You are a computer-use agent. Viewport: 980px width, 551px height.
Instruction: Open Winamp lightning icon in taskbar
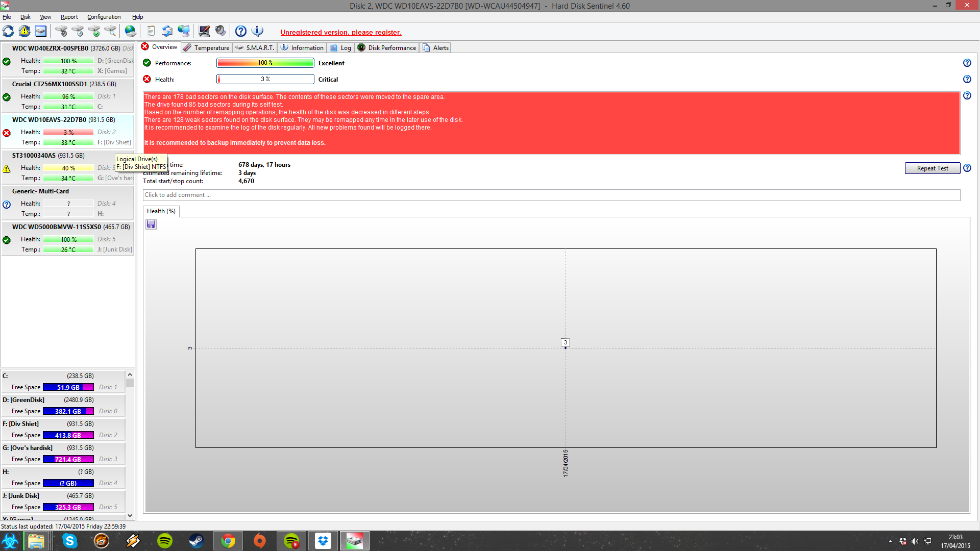click(133, 541)
